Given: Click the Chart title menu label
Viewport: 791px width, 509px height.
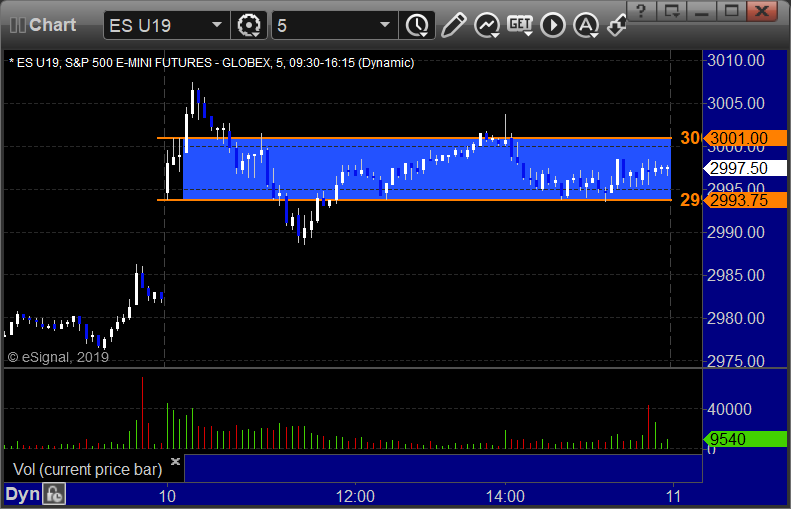Looking at the screenshot, I should [52, 25].
